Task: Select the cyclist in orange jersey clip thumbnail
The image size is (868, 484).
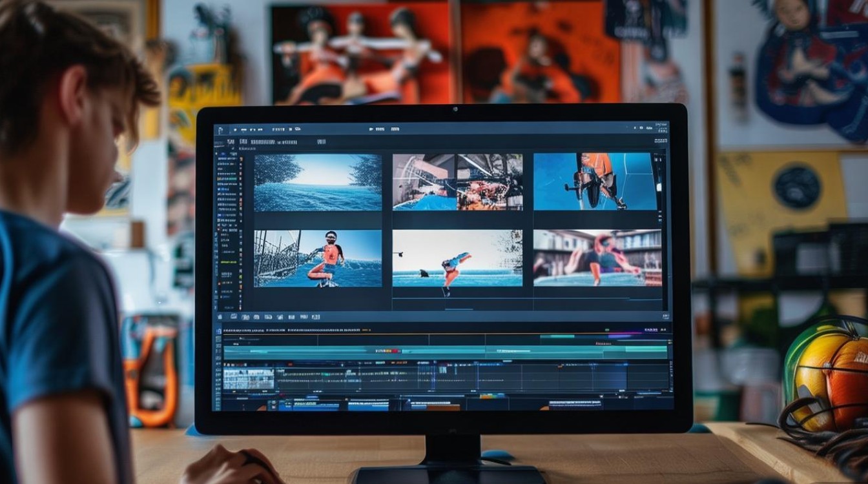Action: [595, 181]
